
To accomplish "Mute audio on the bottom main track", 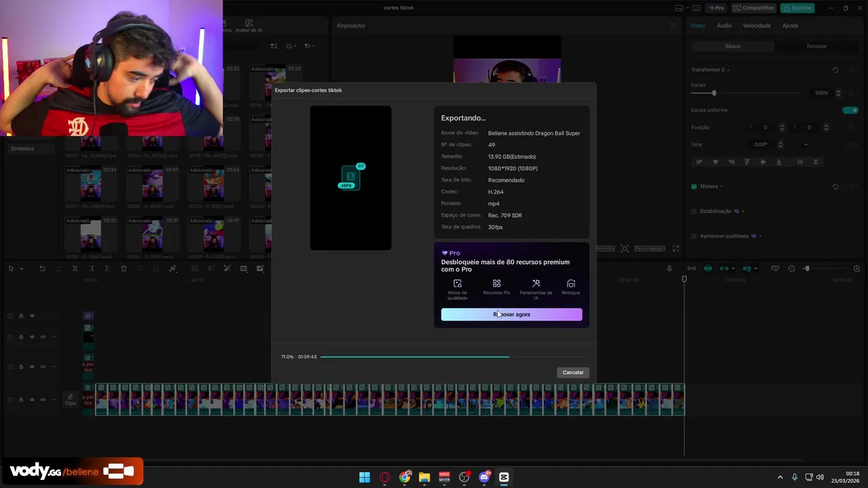I will (43, 400).
